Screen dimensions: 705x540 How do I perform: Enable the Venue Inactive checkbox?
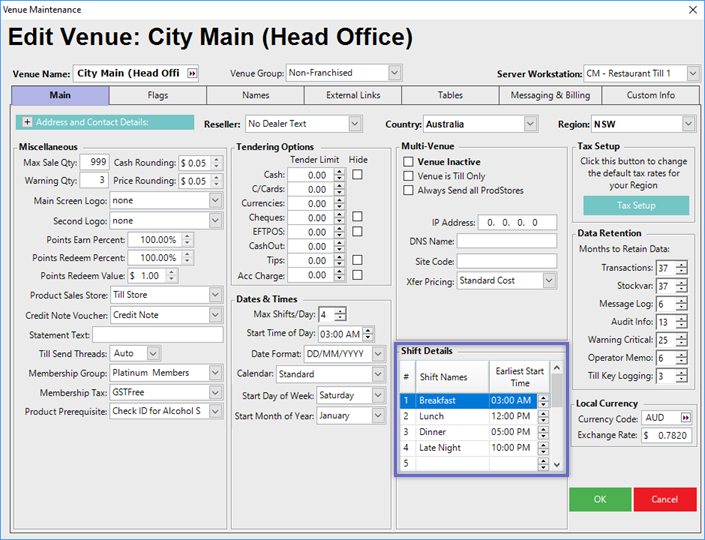click(408, 162)
